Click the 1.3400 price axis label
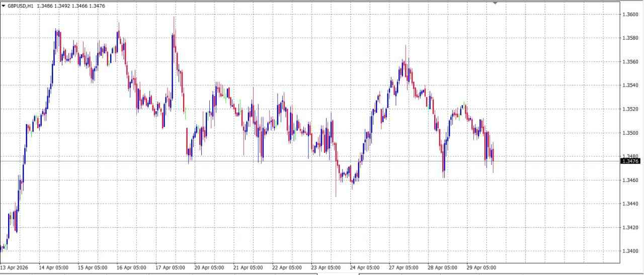The width and height of the screenshot is (644, 275). 630,251
